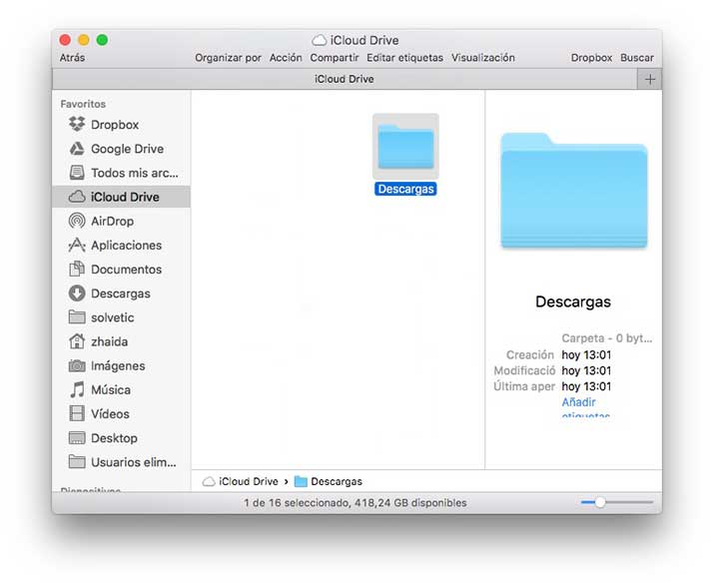
Task: Open Usuarios eliminados folder icon in sidebar
Action: coord(77,461)
